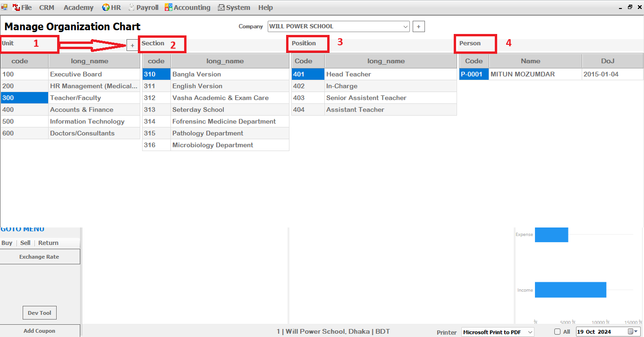Screen dimensions: 644x337
Task: Click date of joining 2015-01-04
Action: 612,74
